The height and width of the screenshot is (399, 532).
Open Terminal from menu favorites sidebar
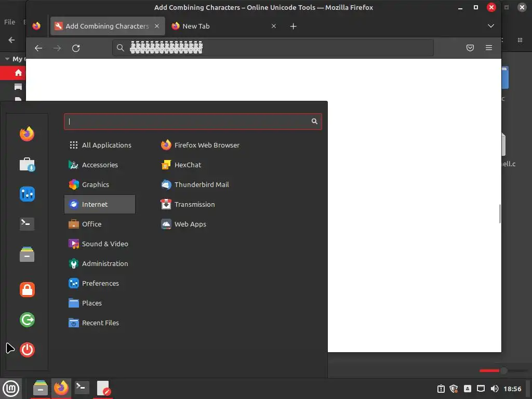[x=27, y=224]
